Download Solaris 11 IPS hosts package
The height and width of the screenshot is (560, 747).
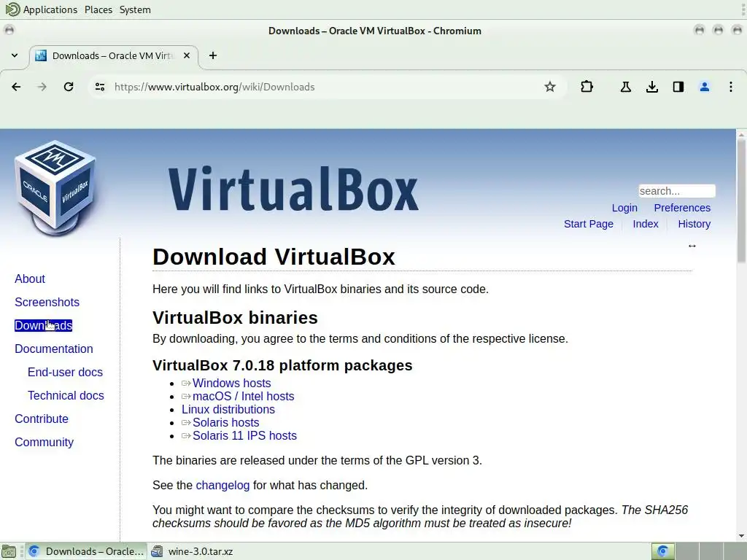pyautogui.click(x=244, y=435)
